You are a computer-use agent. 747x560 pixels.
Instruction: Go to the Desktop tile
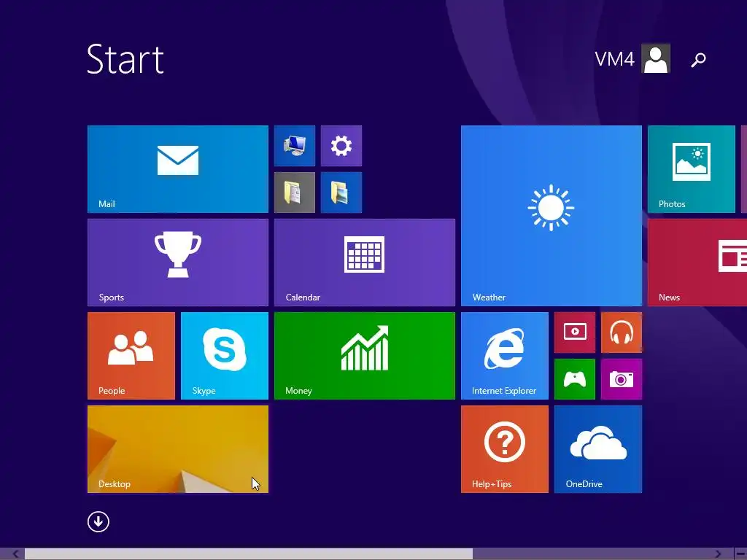point(178,449)
